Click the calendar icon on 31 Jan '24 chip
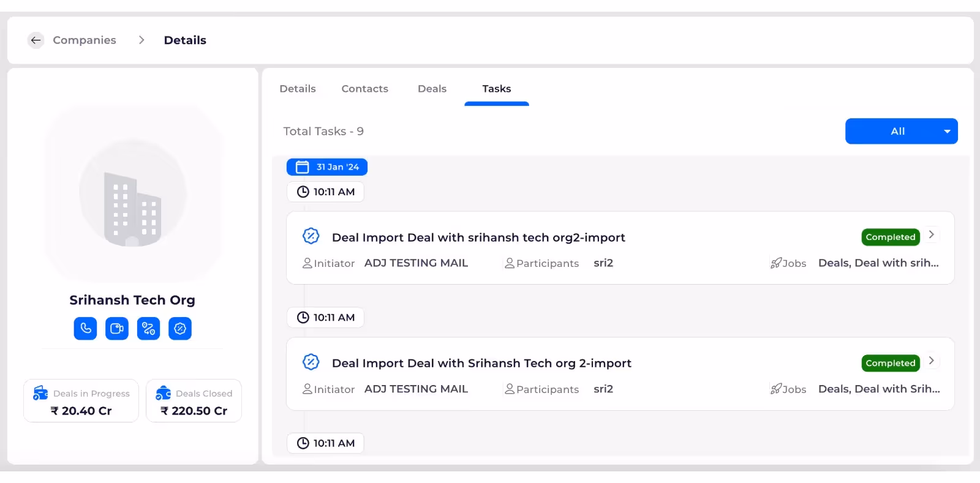Image resolution: width=980 pixels, height=483 pixels. (303, 167)
